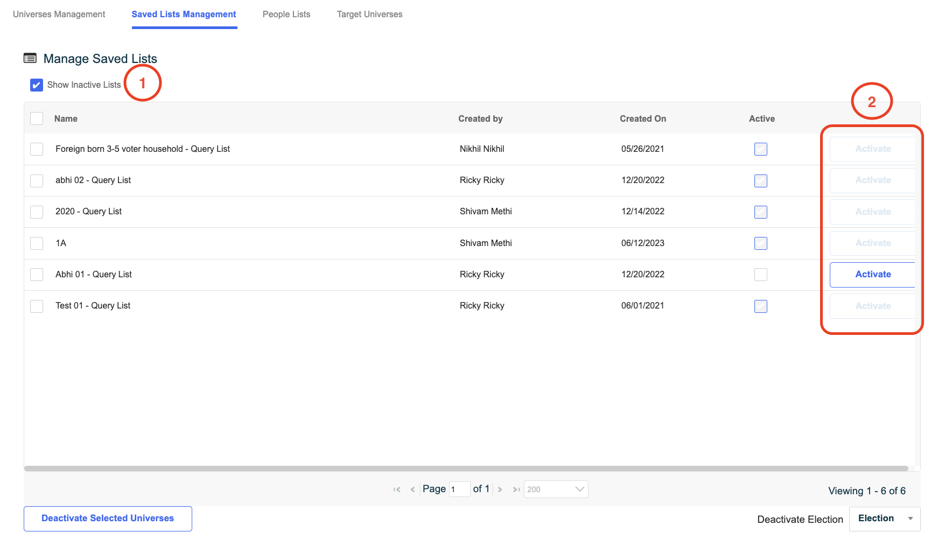The width and height of the screenshot is (938, 560).
Task: Toggle the select-all checkbox in the header row
Action: pos(37,118)
